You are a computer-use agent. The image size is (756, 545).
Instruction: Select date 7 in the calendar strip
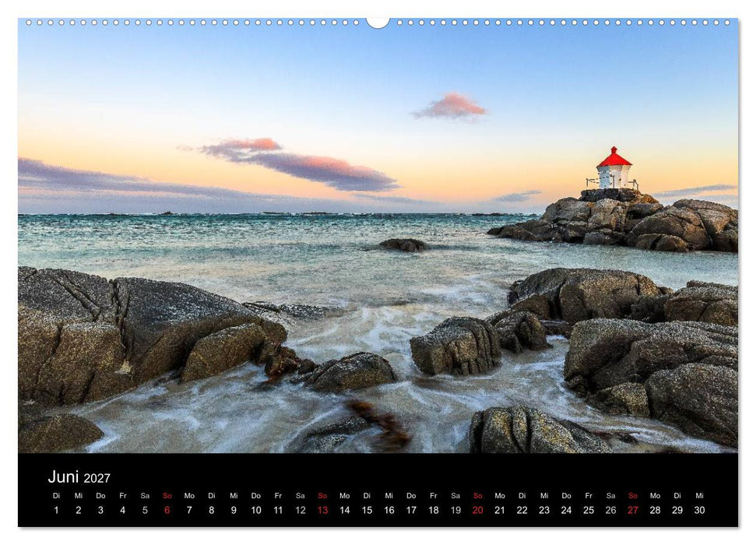pyautogui.click(x=189, y=510)
